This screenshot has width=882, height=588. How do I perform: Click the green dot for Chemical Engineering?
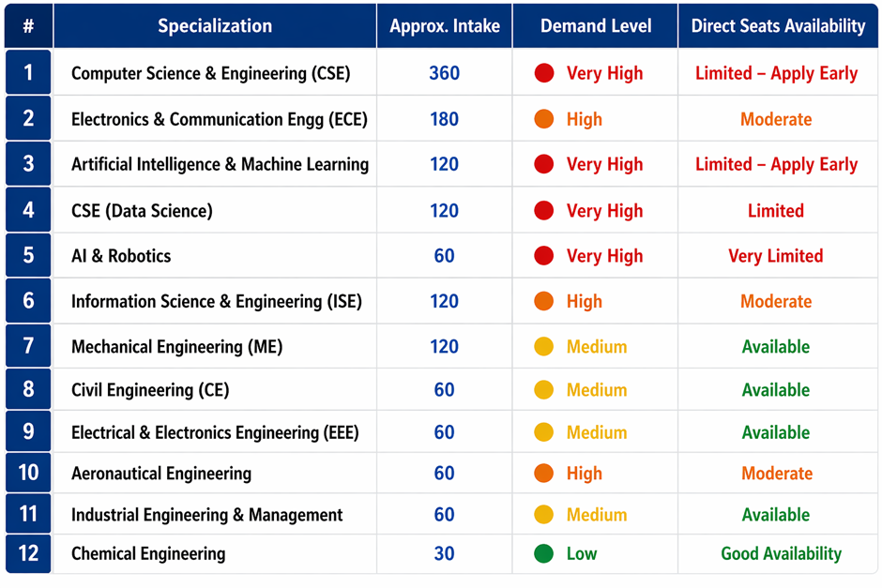click(543, 553)
